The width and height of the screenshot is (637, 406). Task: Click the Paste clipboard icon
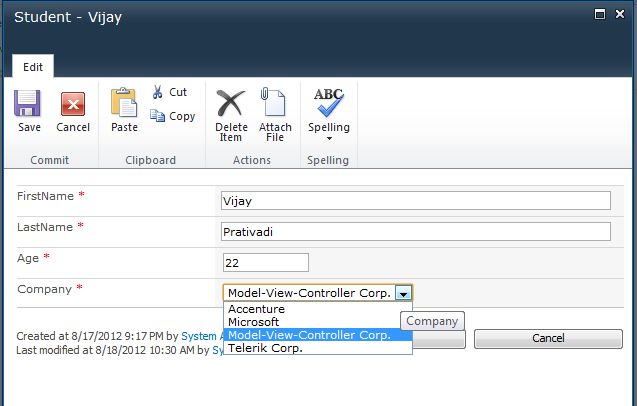(124, 102)
